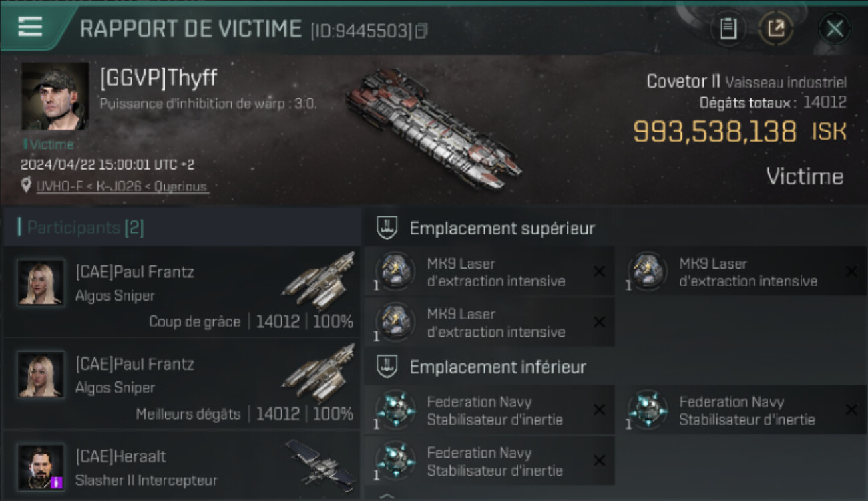Dismiss the right-column MK9 Laser module
The image size is (868, 501).
coord(851,271)
